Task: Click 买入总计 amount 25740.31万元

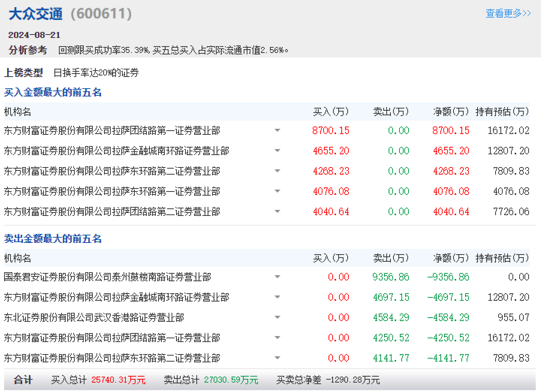Action: click(119, 380)
